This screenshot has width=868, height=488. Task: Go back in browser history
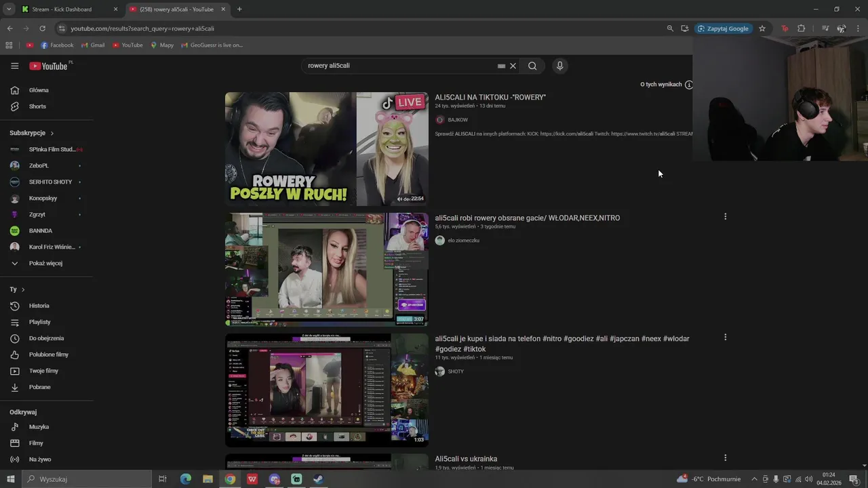9,28
